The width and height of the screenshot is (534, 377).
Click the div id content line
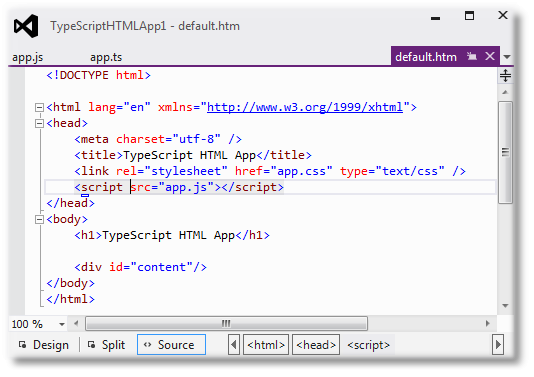[x=140, y=267]
